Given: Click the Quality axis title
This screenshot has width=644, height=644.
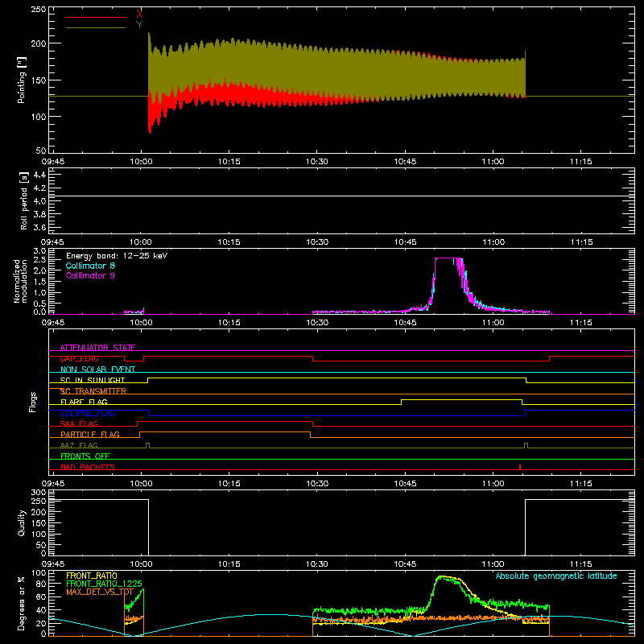Looking at the screenshot, I should coord(22,522).
